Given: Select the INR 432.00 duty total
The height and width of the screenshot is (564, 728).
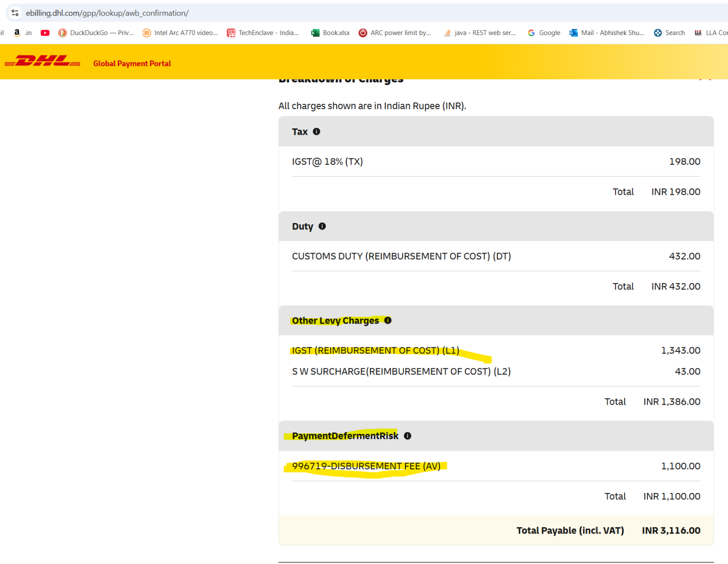Looking at the screenshot, I should click(676, 286).
